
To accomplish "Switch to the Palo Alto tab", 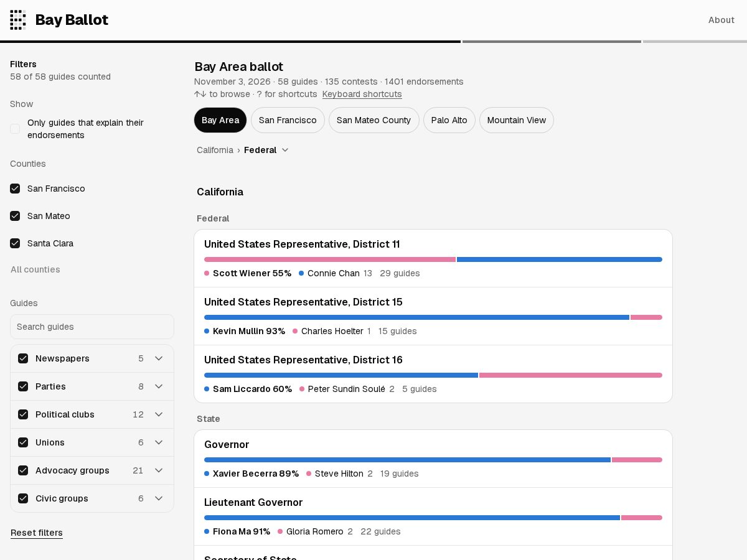I will pyautogui.click(x=449, y=120).
